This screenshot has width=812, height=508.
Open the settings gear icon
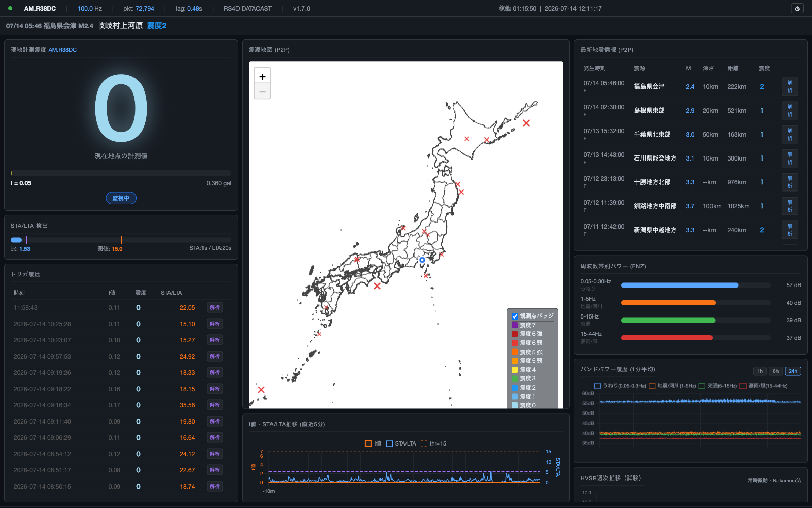797,9
